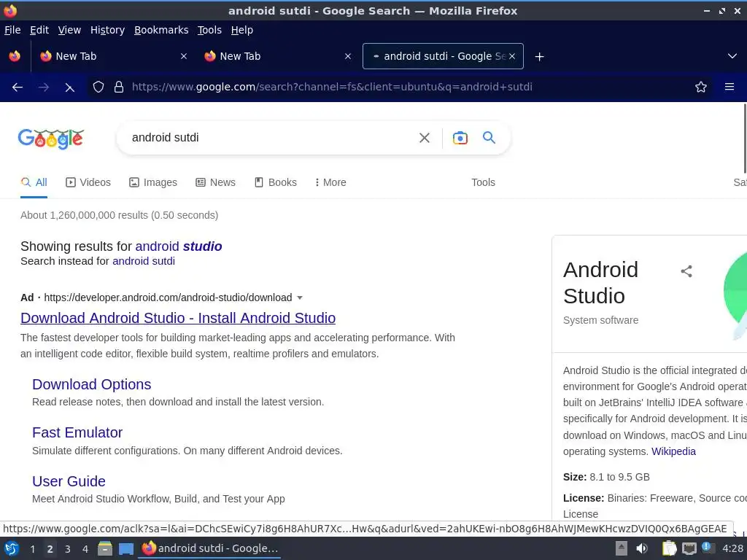The image size is (747, 560).
Task: Open the clipboard tray icon
Action: tap(669, 548)
